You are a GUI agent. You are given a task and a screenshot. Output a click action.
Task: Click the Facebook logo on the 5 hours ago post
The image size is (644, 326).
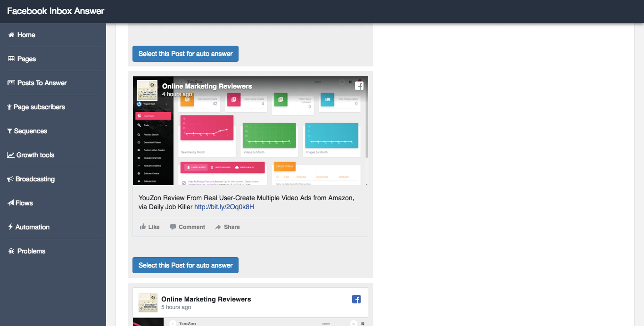(356, 299)
